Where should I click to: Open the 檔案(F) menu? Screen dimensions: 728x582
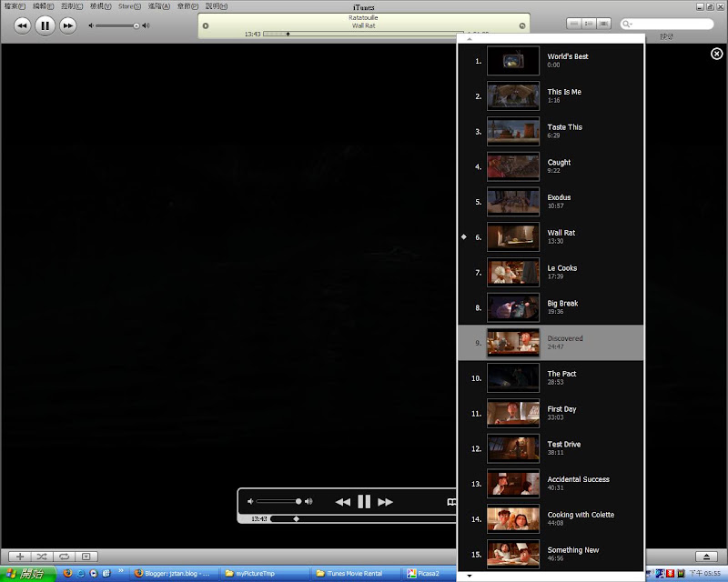pos(15,6)
